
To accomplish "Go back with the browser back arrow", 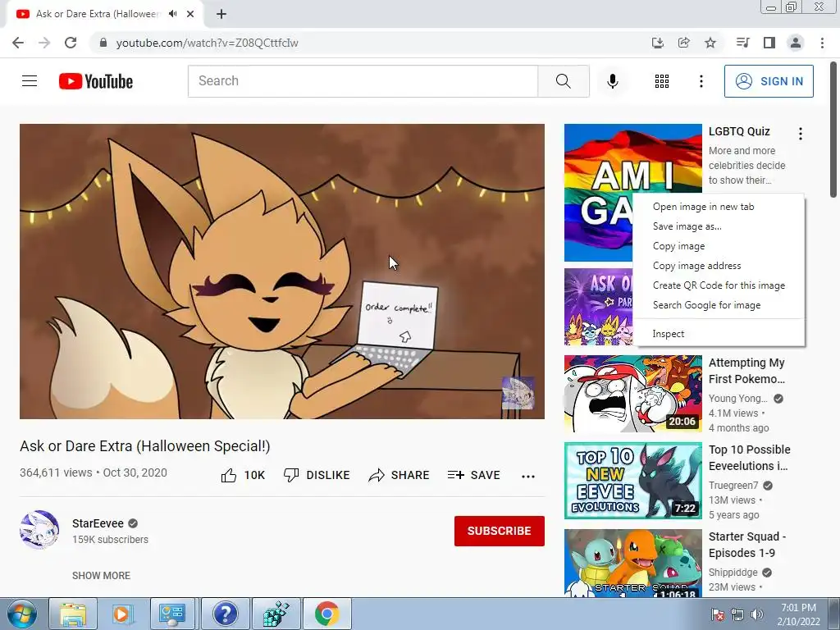I will [x=18, y=43].
